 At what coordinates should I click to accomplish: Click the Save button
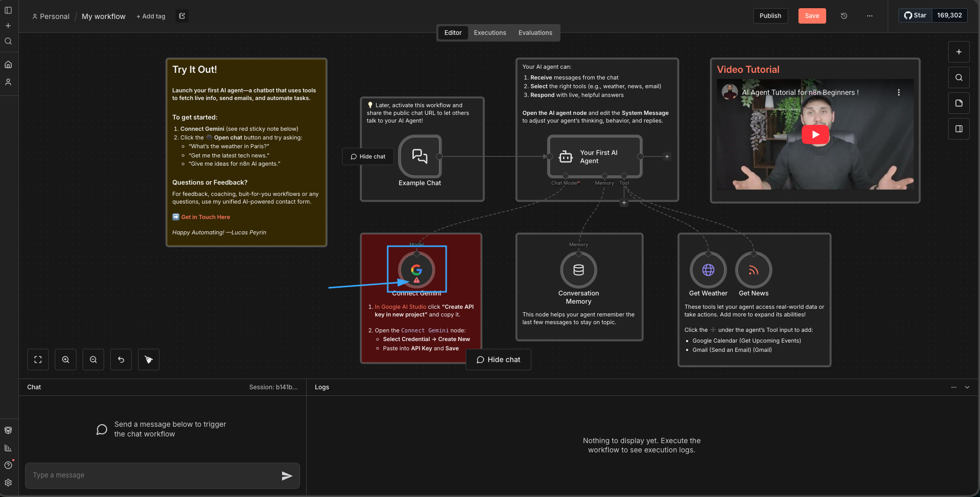tap(812, 16)
